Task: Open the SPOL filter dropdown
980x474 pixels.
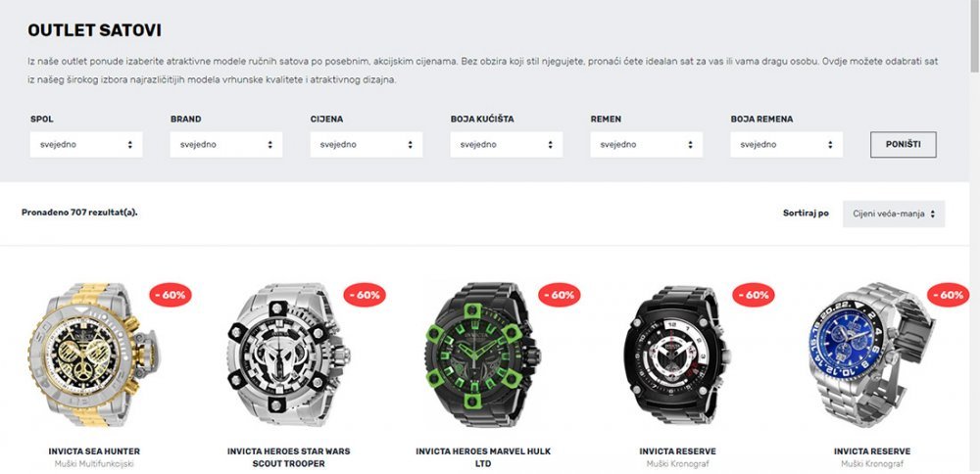Action: (x=86, y=144)
